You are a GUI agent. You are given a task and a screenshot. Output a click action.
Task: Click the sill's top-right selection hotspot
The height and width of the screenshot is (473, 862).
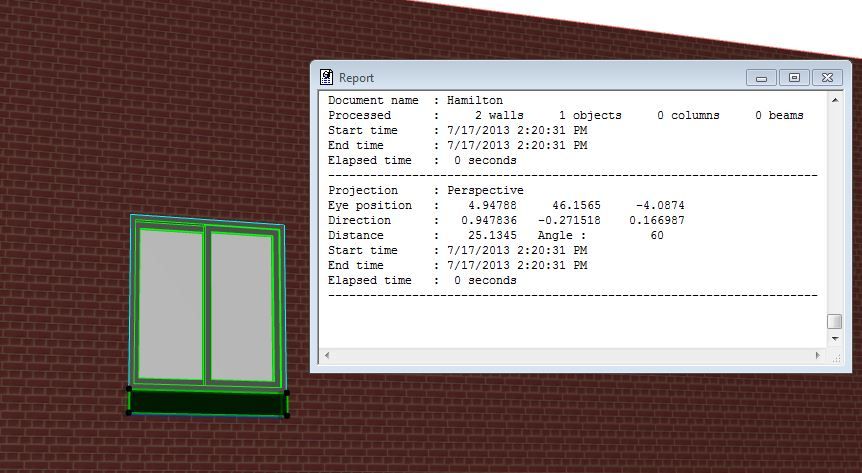coord(287,393)
